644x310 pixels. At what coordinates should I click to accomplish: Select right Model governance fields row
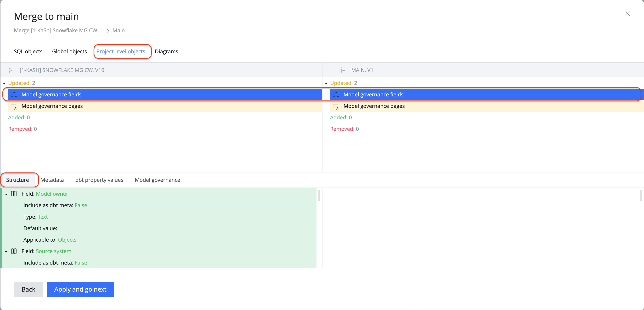[x=487, y=94]
